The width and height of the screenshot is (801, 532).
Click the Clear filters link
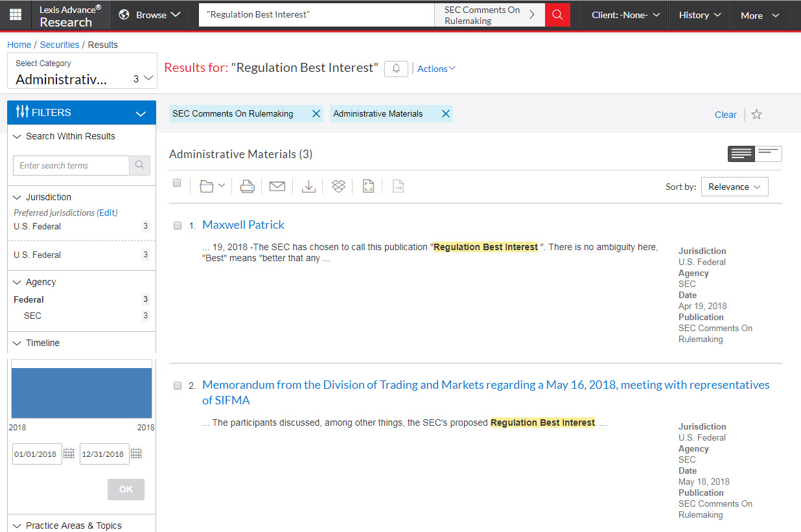tap(725, 115)
